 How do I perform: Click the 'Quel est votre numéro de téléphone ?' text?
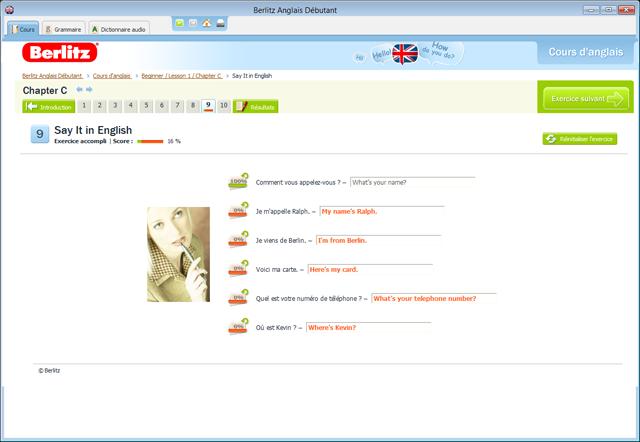(309, 298)
